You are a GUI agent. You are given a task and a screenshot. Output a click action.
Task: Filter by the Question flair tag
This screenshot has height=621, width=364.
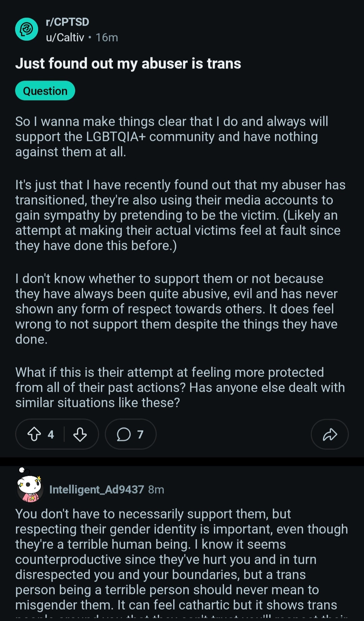point(45,91)
